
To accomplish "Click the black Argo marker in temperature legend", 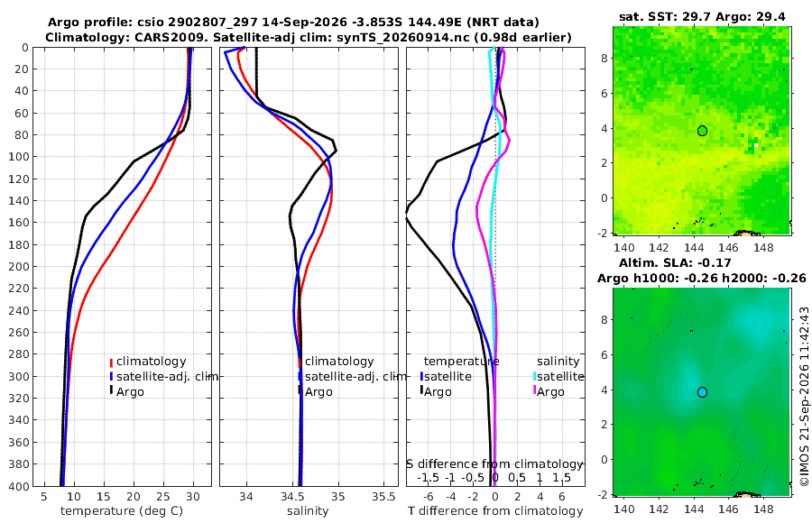I will coord(111,391).
